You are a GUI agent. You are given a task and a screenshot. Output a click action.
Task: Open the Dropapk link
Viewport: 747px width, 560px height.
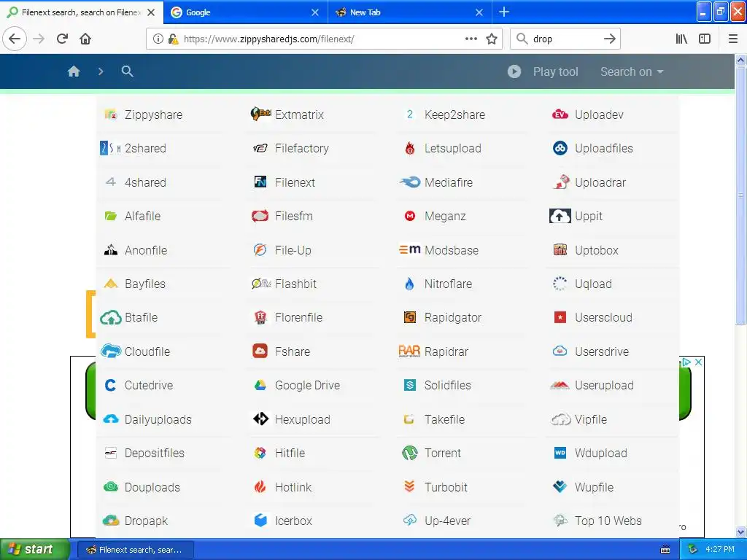pos(146,521)
